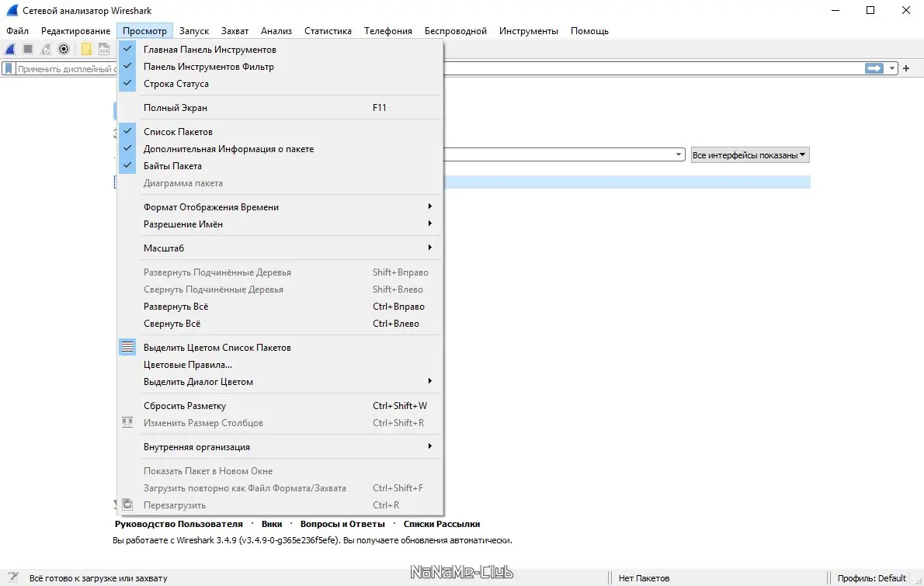The width and height of the screenshot is (924, 586).
Task: Toggle Список Пакетов pane
Action: (x=280, y=132)
